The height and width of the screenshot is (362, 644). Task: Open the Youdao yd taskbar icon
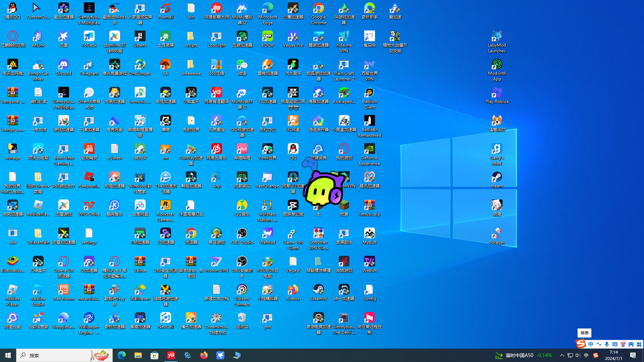point(171,355)
